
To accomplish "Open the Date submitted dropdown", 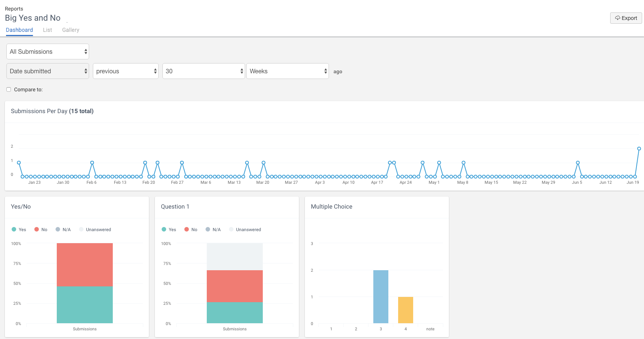I will coord(48,71).
